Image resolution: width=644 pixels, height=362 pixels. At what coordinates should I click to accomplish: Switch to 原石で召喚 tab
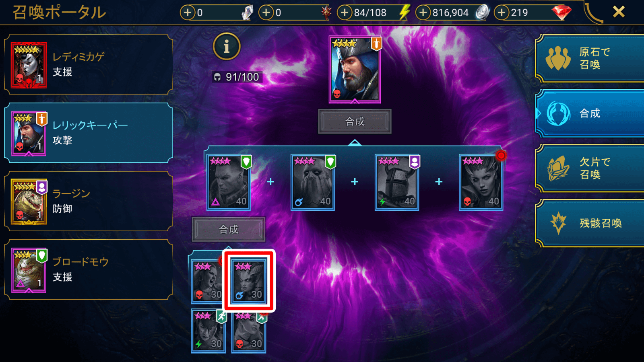click(x=590, y=58)
